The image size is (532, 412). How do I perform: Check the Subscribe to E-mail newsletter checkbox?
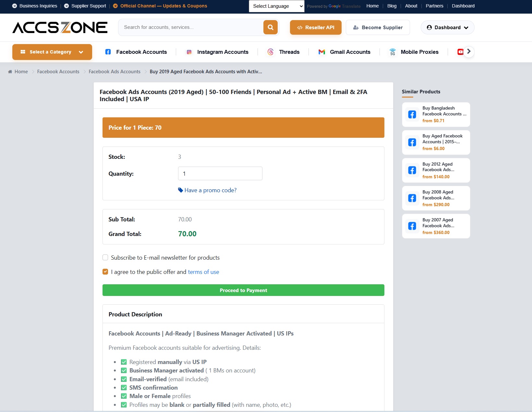click(x=105, y=257)
